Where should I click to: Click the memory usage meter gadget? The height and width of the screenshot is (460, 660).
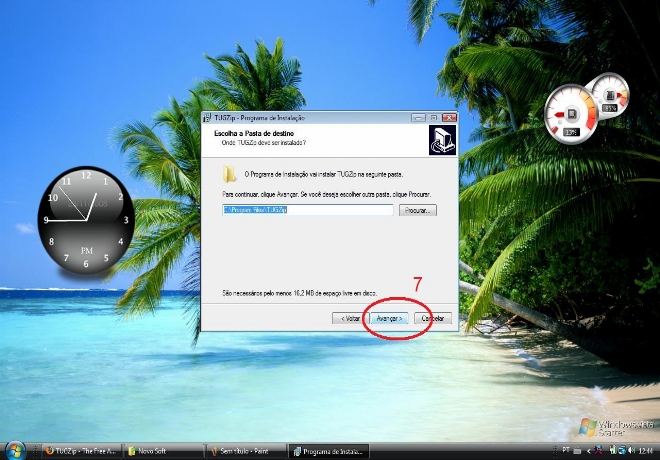[608, 97]
